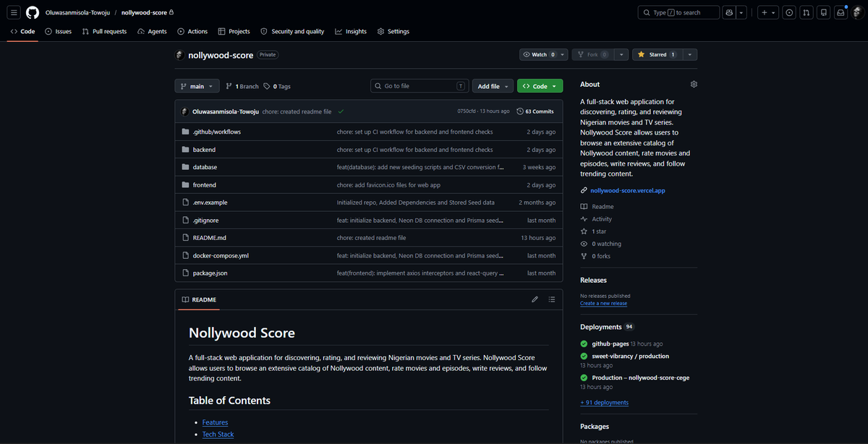Click the About settings gear icon

[x=694, y=84]
